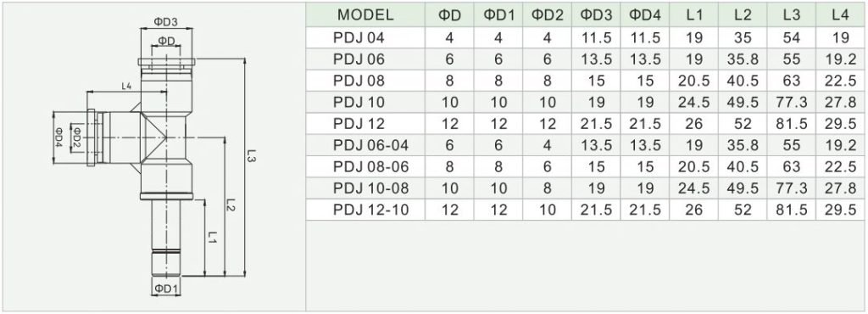Click the L4 dimension label in the drawing
This screenshot has width=868, height=314.
point(126,86)
